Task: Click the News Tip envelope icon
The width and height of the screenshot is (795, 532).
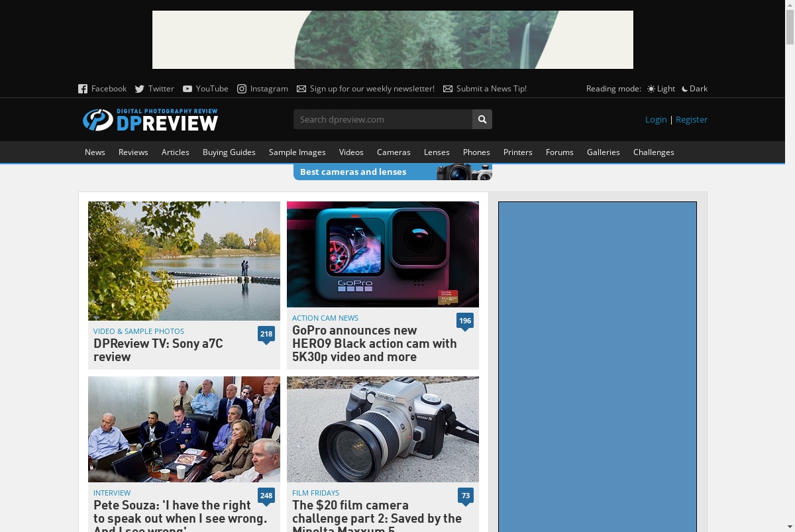Action: pyautogui.click(x=448, y=89)
